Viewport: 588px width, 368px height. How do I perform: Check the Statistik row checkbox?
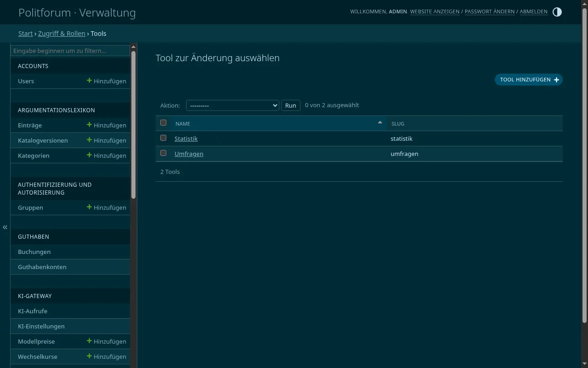(x=163, y=138)
